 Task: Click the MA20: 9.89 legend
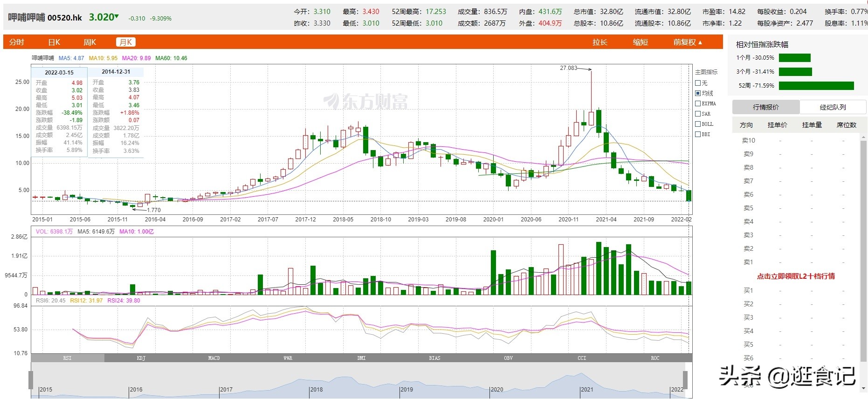point(137,58)
